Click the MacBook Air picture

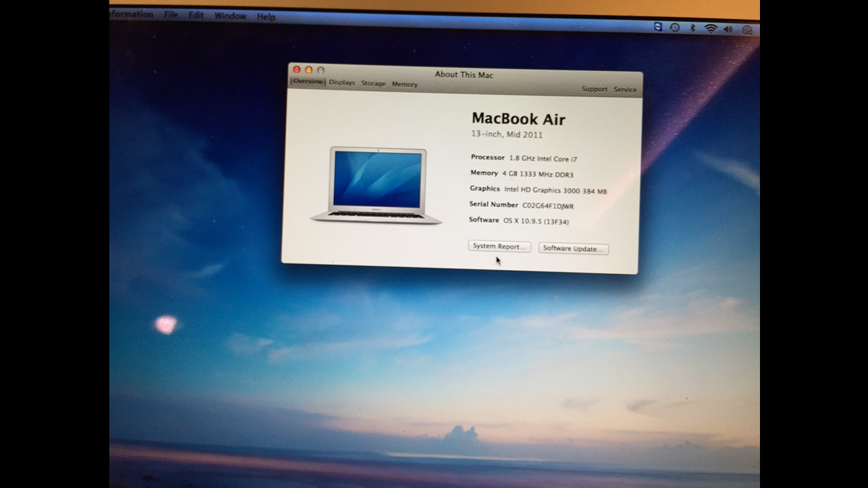pyautogui.click(x=377, y=186)
